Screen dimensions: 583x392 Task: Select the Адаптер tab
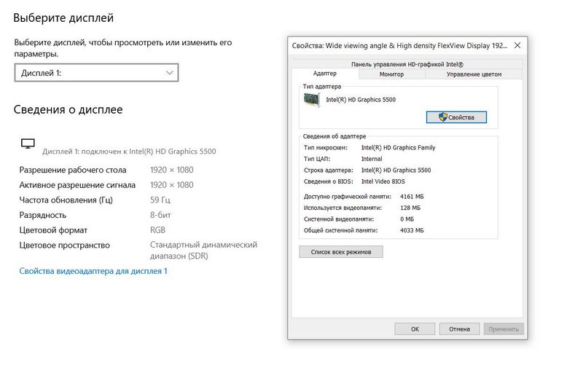(x=324, y=74)
